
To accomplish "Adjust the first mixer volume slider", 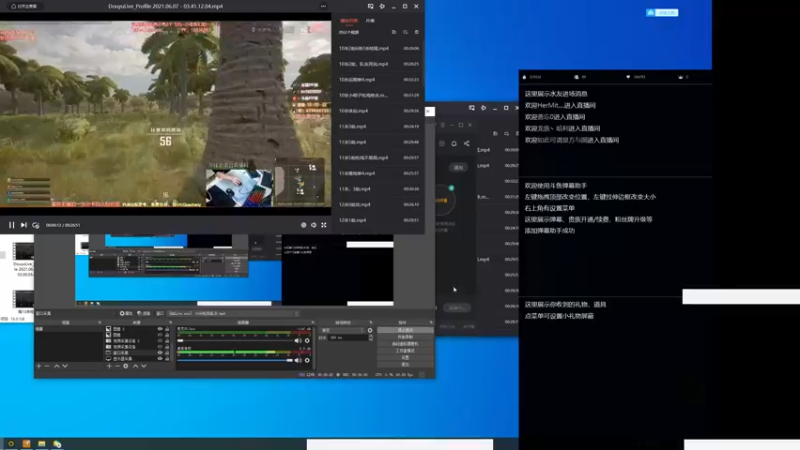I will 235,341.
